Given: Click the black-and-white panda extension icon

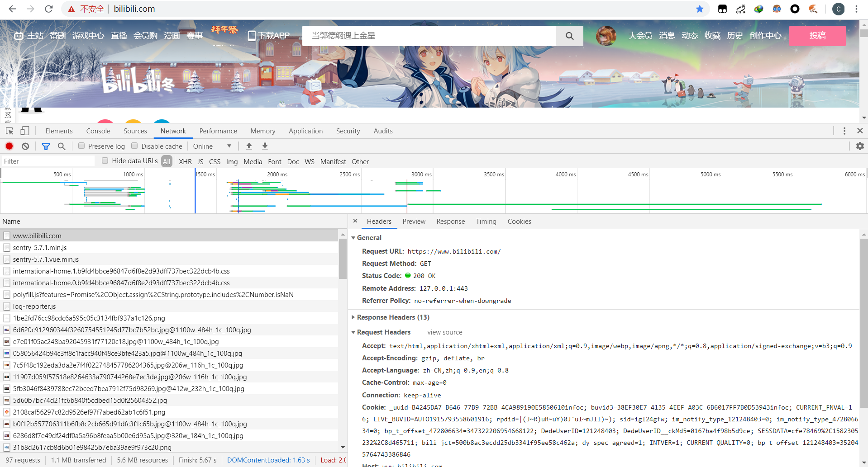Looking at the screenshot, I should point(722,9).
